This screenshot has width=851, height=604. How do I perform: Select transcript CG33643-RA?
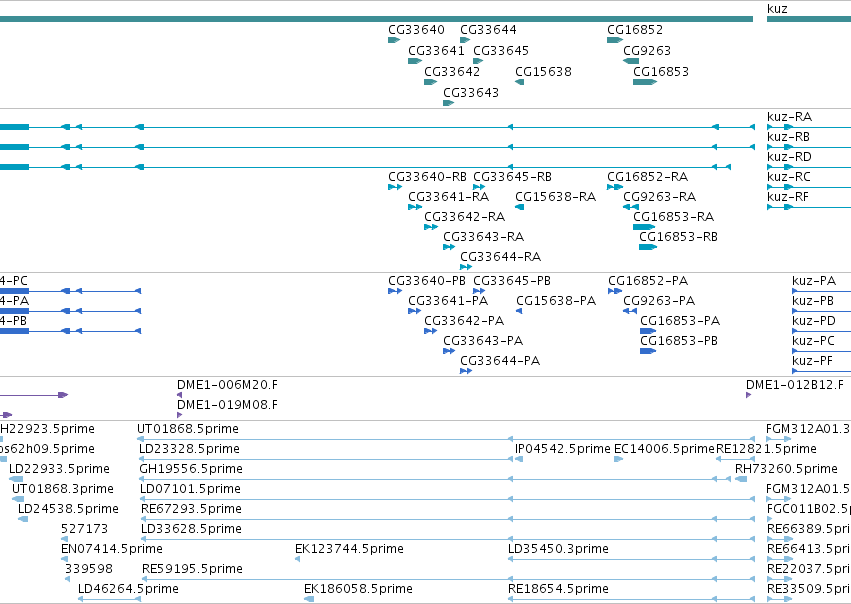(x=484, y=237)
